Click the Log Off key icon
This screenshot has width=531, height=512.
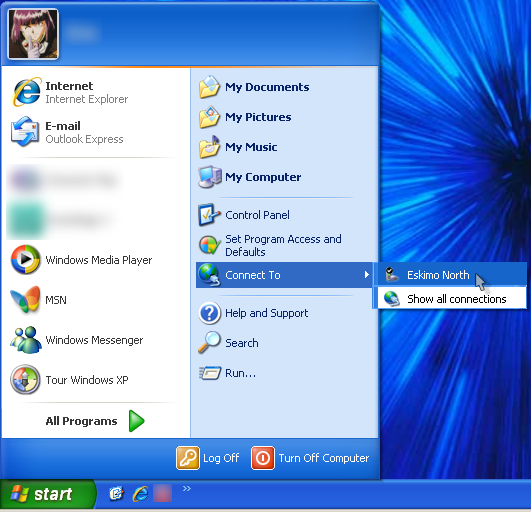188,458
